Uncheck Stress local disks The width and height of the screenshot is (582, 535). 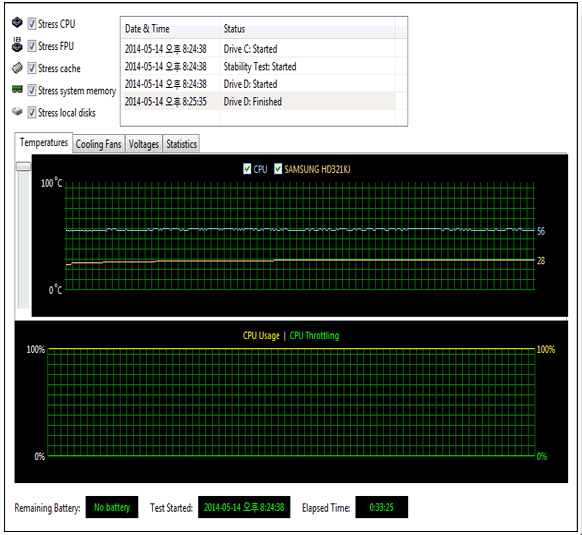tap(32, 112)
